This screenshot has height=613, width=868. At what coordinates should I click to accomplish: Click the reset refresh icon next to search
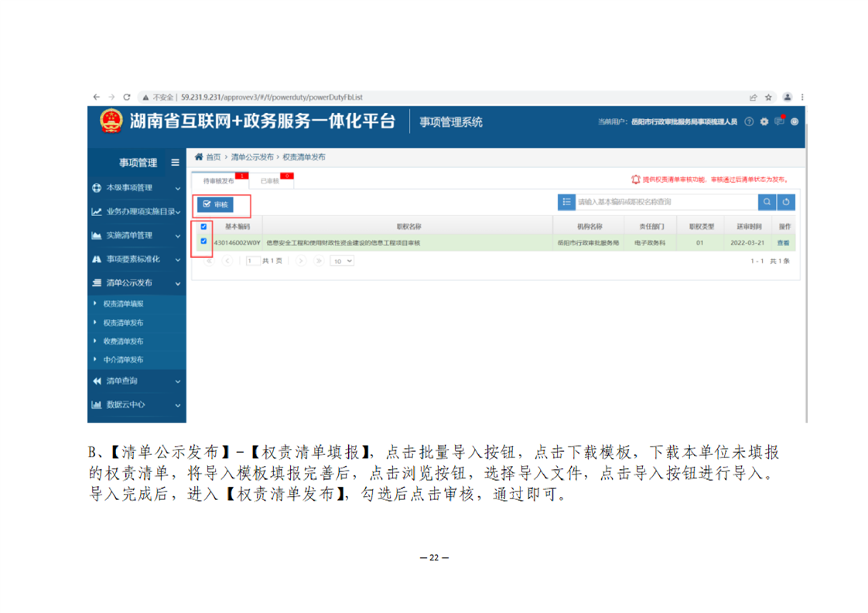pyautogui.click(x=786, y=202)
